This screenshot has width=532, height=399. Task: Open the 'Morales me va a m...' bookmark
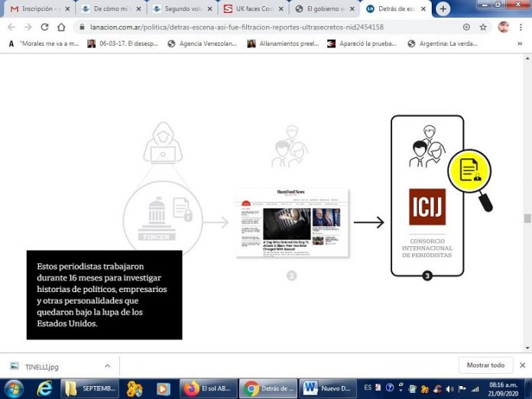(44, 44)
